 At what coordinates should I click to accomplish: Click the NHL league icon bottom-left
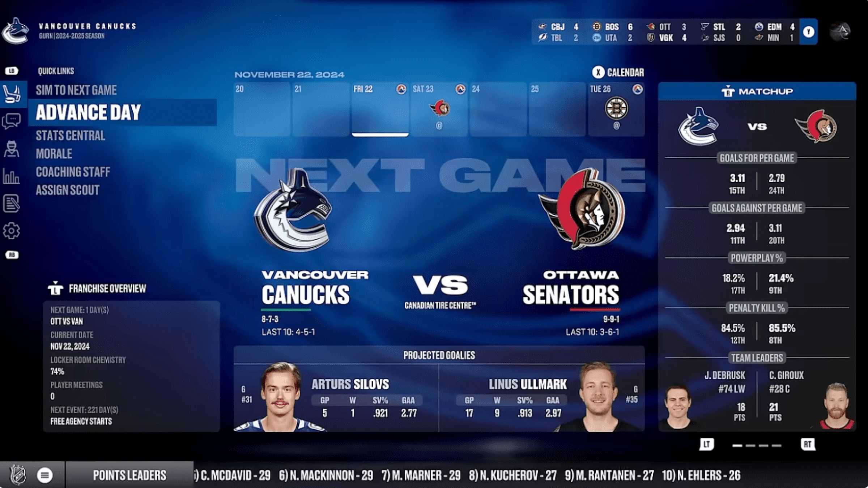point(17,475)
